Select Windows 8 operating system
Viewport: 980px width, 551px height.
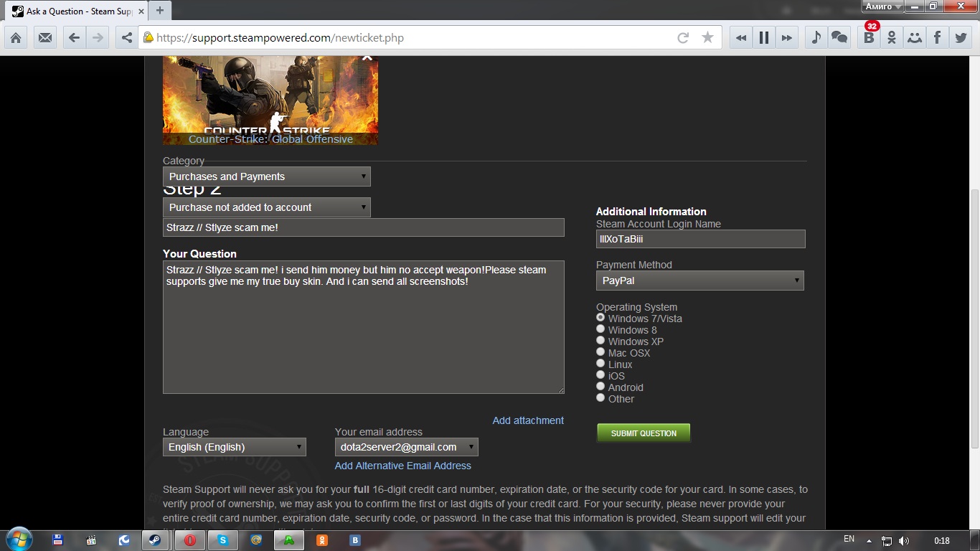(x=600, y=329)
